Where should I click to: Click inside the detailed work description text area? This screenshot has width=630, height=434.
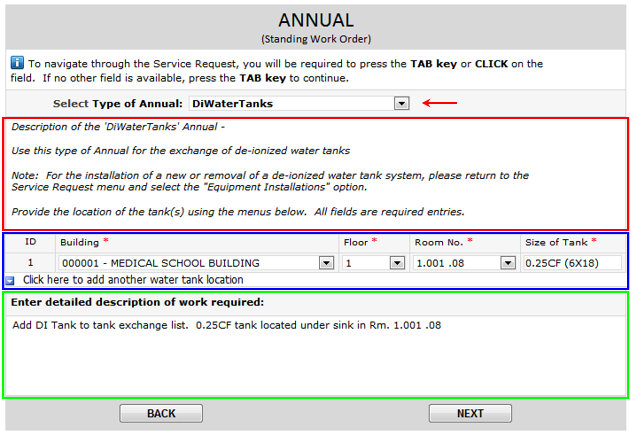point(315,355)
